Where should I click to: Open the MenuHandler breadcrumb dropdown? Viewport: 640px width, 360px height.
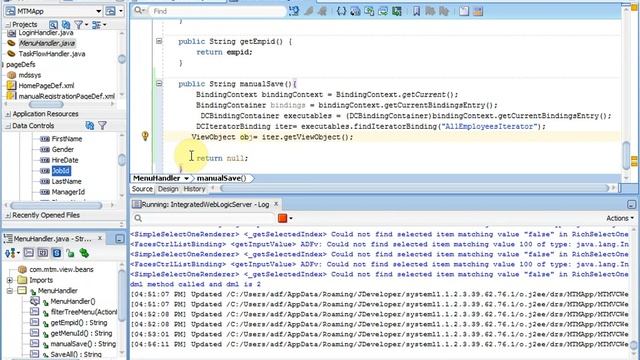click(187, 178)
